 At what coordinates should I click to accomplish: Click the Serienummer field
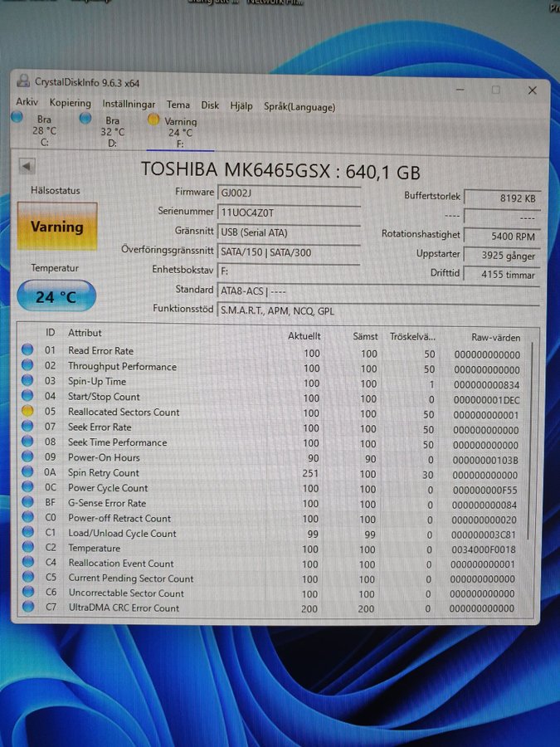(288, 212)
